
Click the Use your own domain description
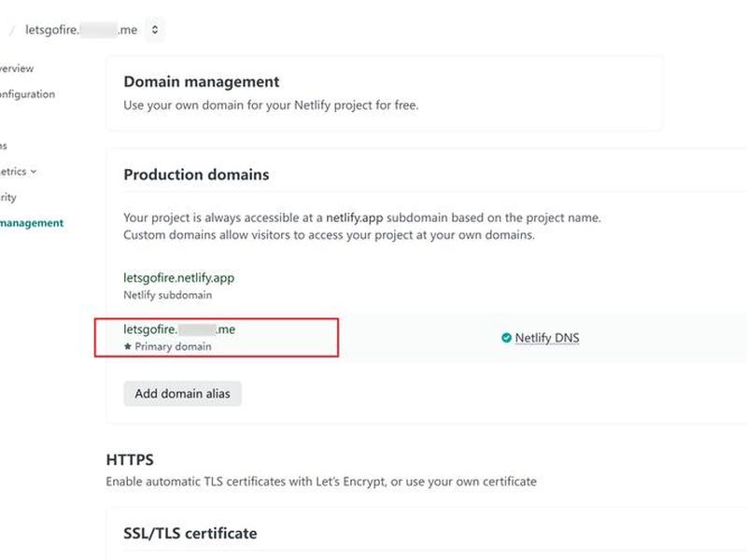[271, 105]
